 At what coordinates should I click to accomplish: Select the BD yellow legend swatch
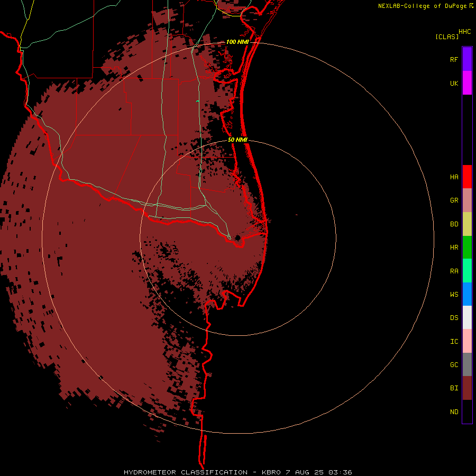[467, 224]
